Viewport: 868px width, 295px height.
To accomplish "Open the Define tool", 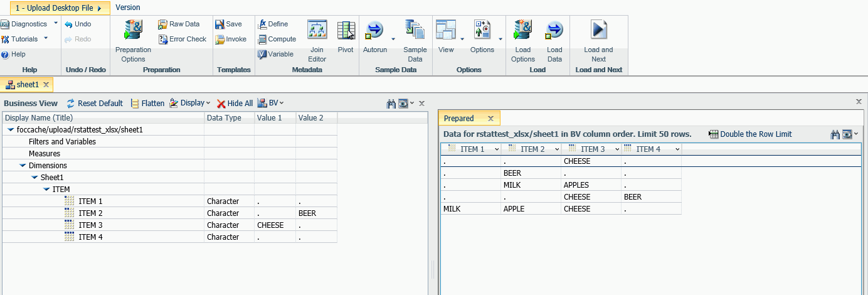I will tap(273, 24).
